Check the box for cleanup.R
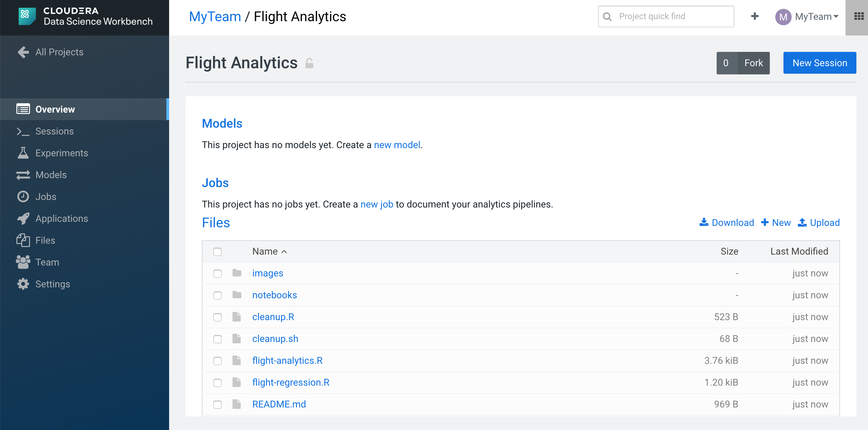868x430 pixels. coord(218,317)
